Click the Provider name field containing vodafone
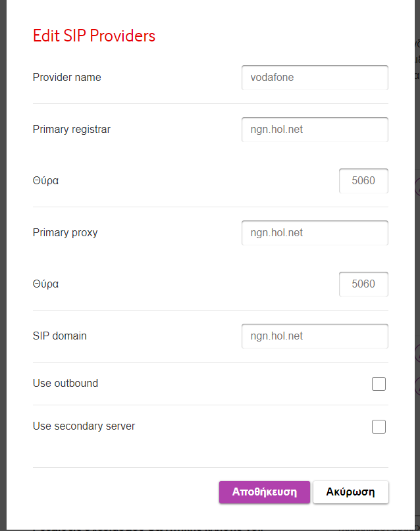Screen dimensions: 420x531 [315, 78]
